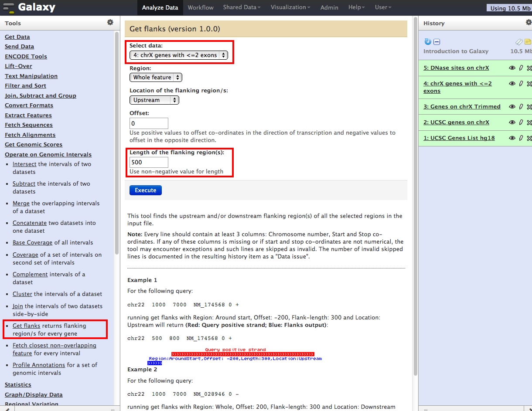
Task: Open the Merge overlapping intervals tool
Action: click(21, 204)
